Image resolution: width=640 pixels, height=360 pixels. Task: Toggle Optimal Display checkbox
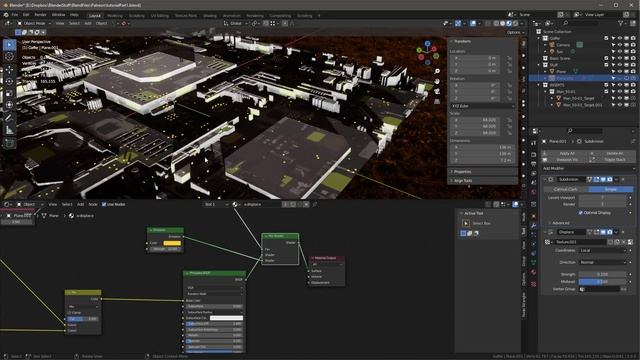(x=580, y=213)
